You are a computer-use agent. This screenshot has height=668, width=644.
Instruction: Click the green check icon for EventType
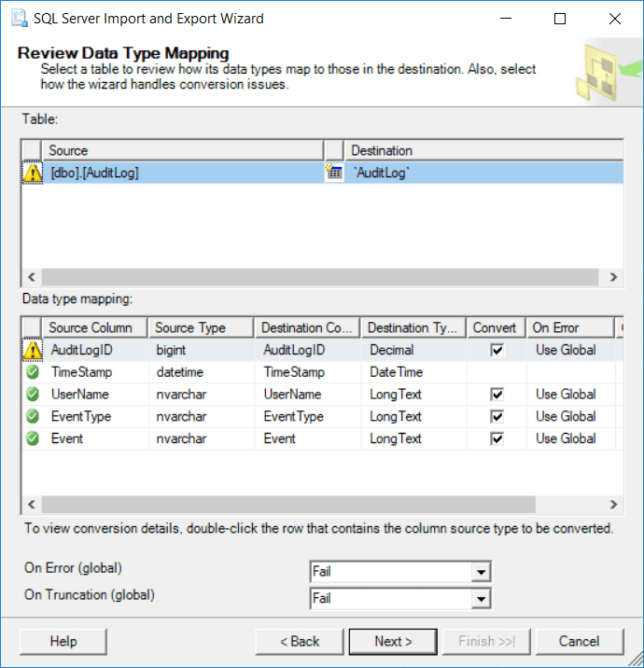pos(33,416)
